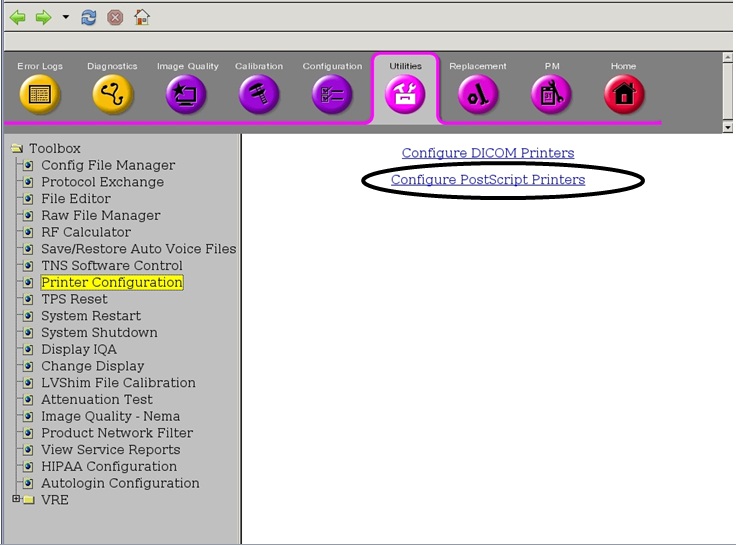Screen dimensions: 736x545
Task: Select HIPAA Configuration in the tree
Action: 108,466
